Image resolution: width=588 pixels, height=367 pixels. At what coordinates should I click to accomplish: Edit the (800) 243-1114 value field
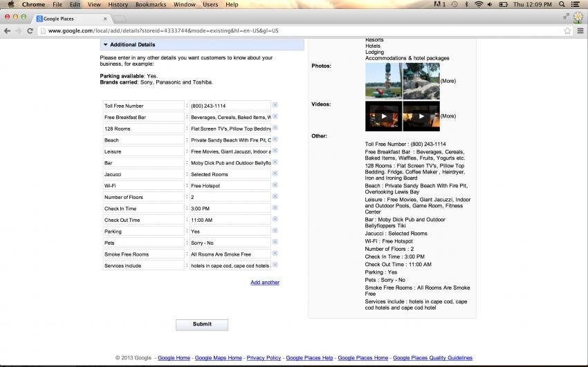230,106
